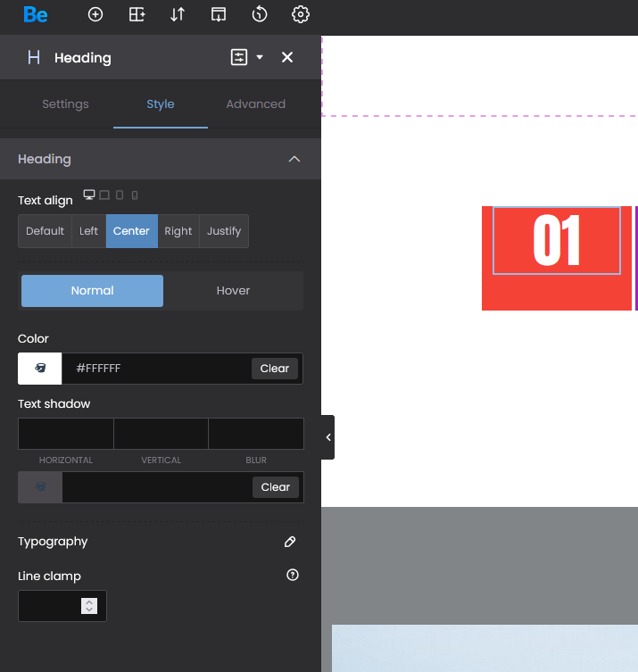Click the Heading H element icon
This screenshot has width=638, height=672.
(x=34, y=57)
